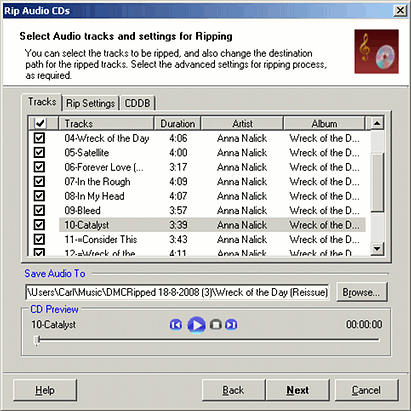Sort list by Artist column header
The width and height of the screenshot is (411, 411).
pyautogui.click(x=243, y=123)
